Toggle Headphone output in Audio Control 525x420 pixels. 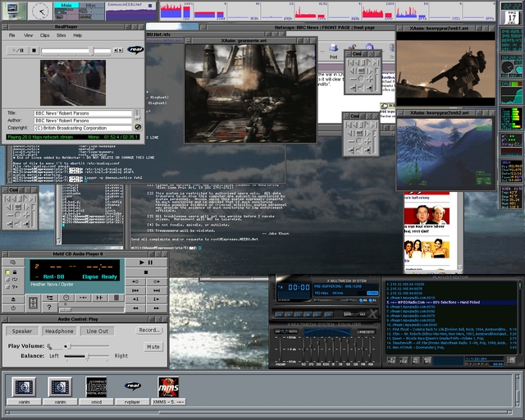tap(59, 331)
